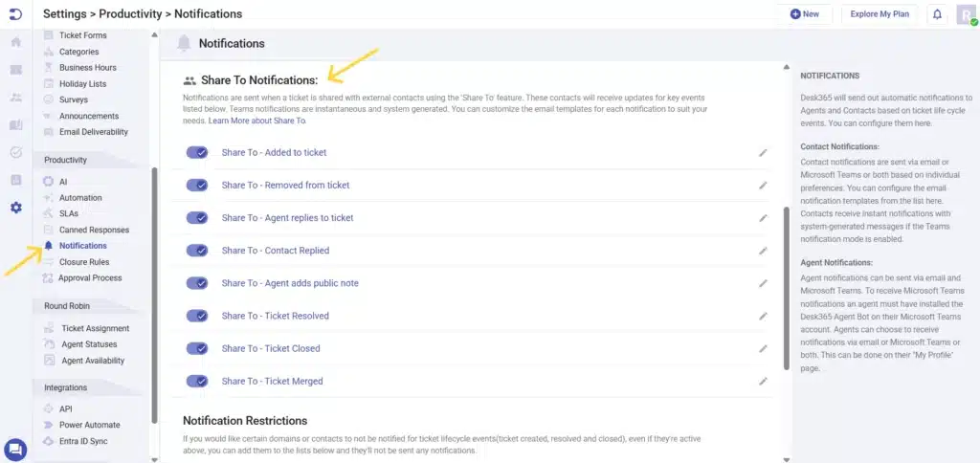Open the chat bubble widget
Viewport: 980px width, 463px height.
15,449
